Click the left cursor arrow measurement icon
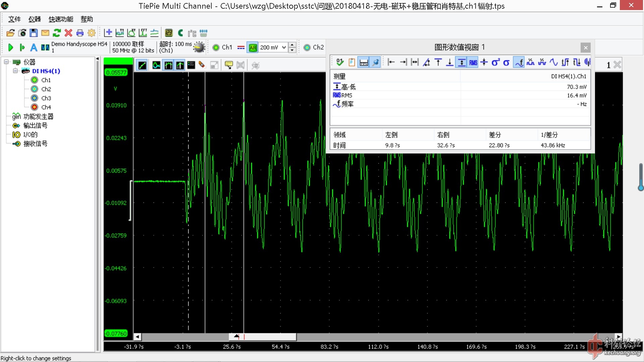Screen dimensions: 644x362 (x=391, y=62)
